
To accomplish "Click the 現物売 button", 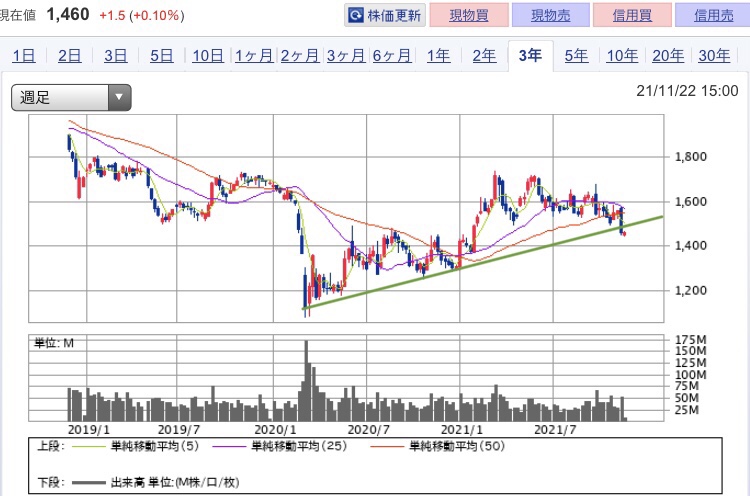I will (x=551, y=15).
